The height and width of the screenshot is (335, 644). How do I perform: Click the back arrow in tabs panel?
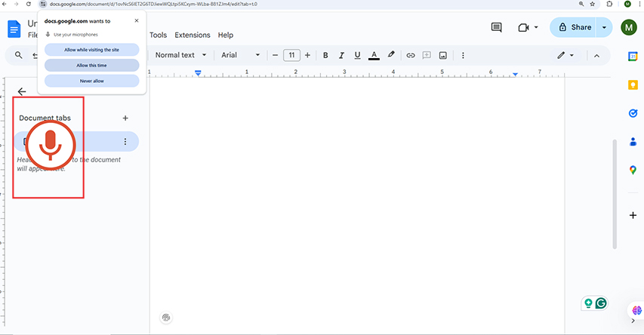point(22,91)
